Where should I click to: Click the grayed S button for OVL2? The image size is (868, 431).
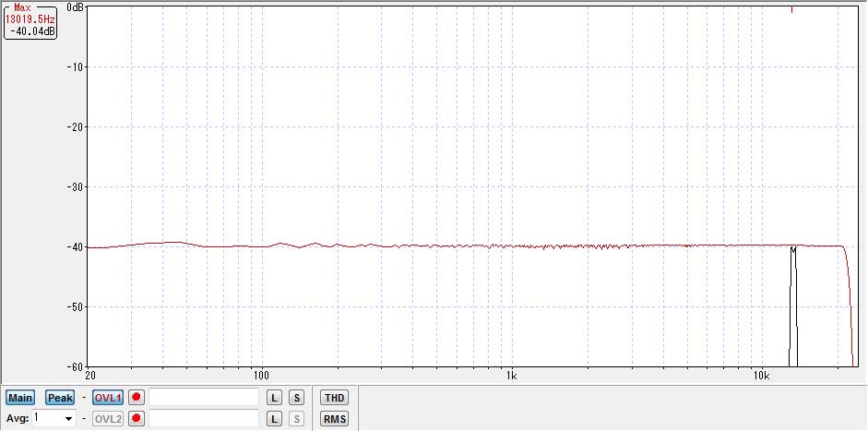pyautogui.click(x=296, y=419)
